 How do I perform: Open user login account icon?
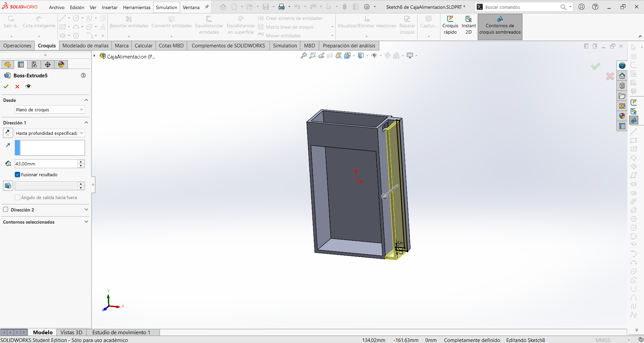pos(582,7)
